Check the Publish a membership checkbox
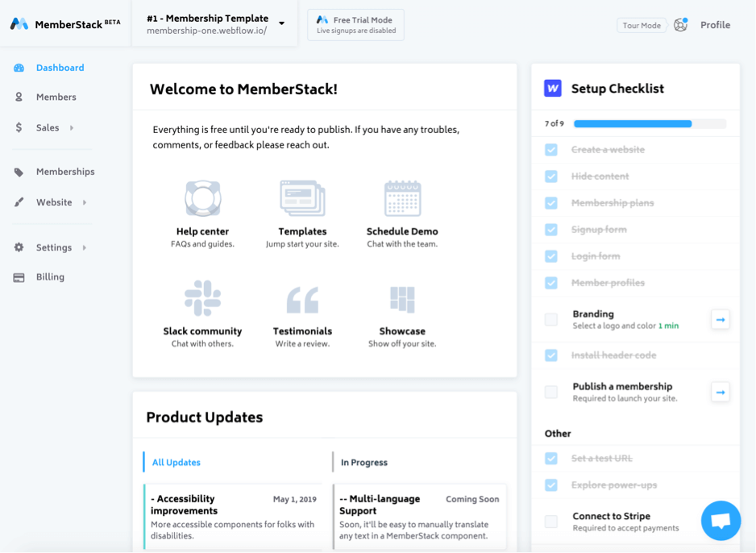 click(551, 392)
